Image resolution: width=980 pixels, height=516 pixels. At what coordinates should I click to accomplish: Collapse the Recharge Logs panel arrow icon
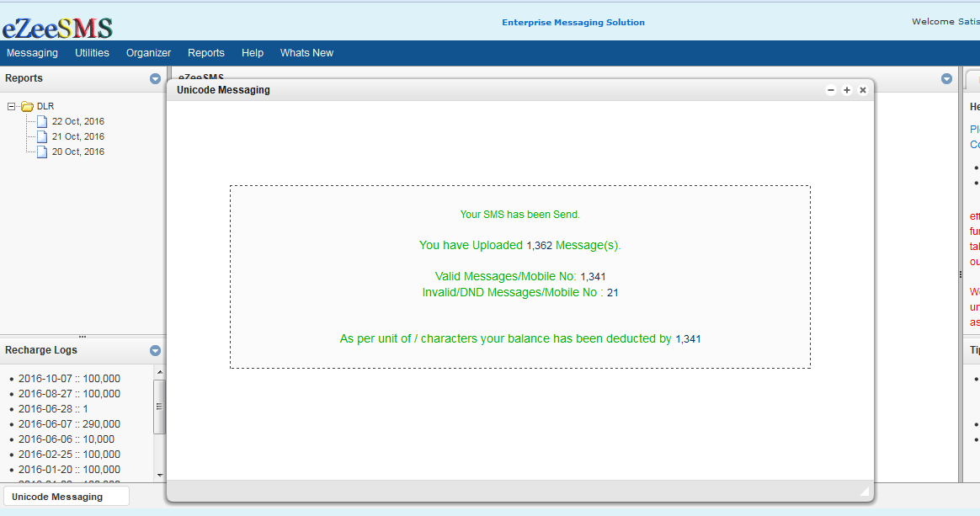[155, 351]
